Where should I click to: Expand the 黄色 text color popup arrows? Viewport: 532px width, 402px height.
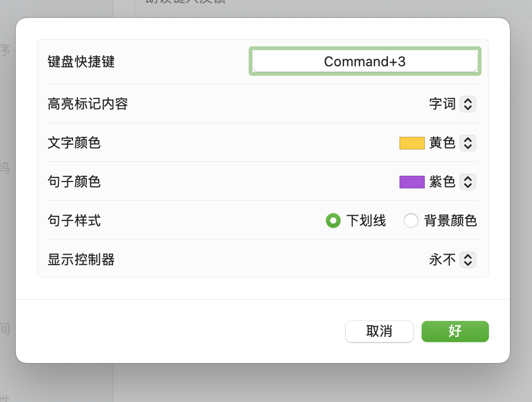coord(468,143)
